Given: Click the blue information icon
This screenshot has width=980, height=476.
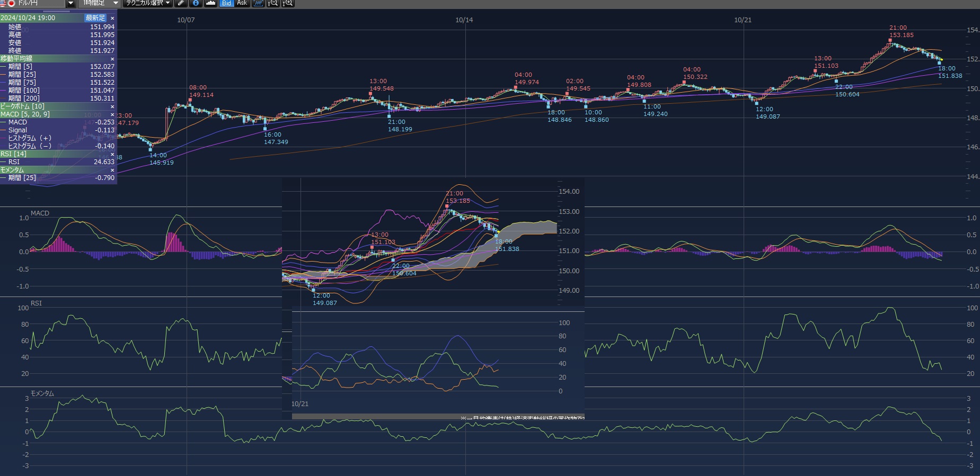Looking at the screenshot, I should 196,3.
